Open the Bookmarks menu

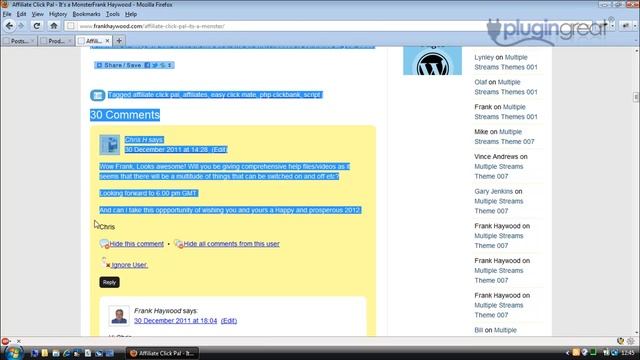click(86, 14)
